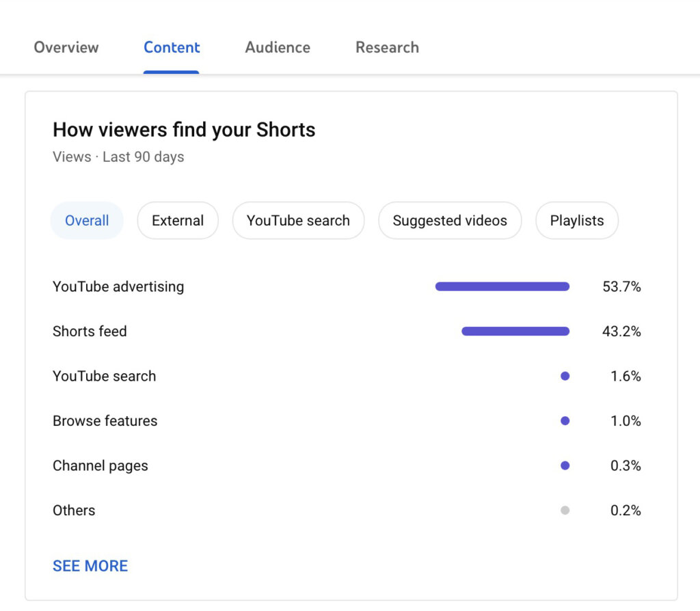Click the active Content tab
This screenshot has width=700, height=611.
[172, 47]
